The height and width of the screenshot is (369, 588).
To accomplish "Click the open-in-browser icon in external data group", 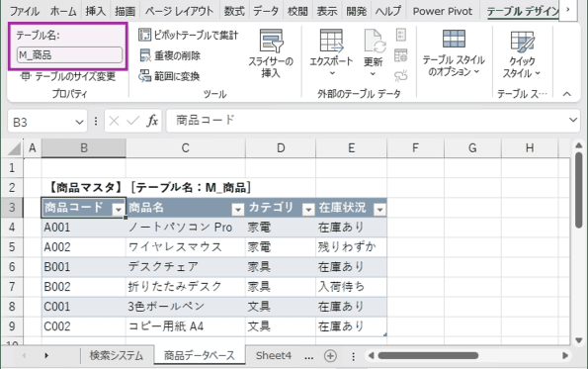I will tap(401, 55).
